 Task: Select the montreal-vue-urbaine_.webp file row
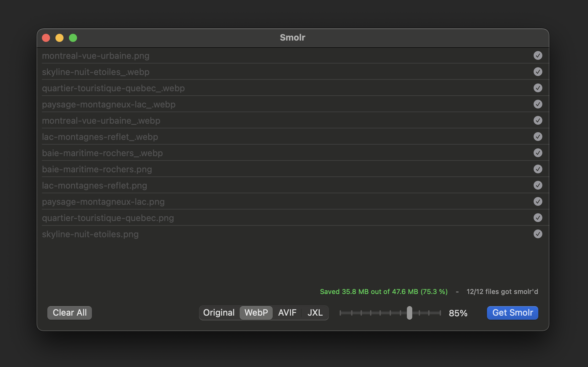click(x=101, y=120)
